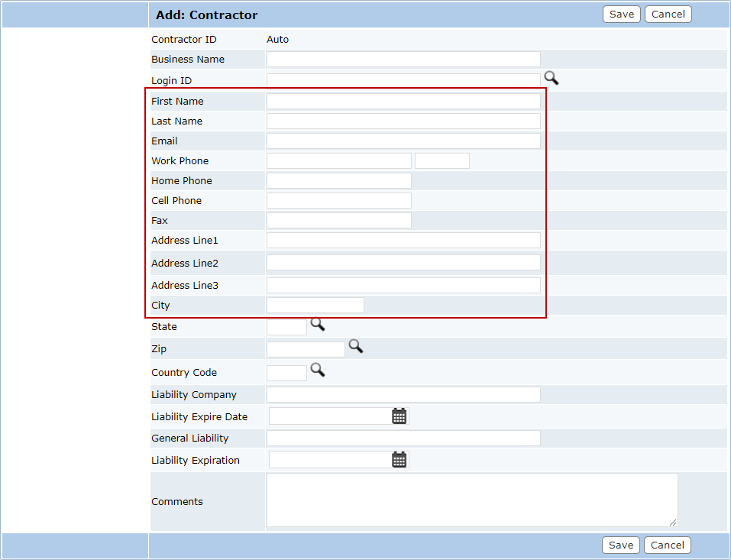Open the Liability Expiration calendar picker
Viewport: 731px width, 560px height.
(x=399, y=460)
